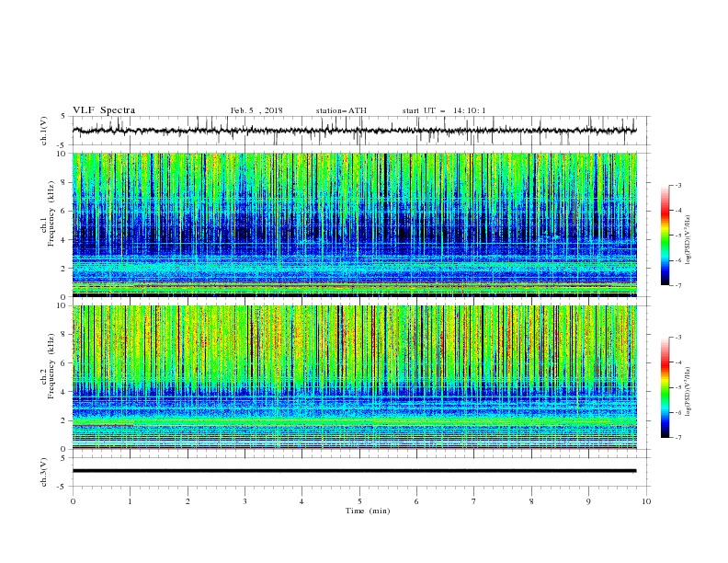This screenshot has width=728, height=563.
Task: Click the "-3" tick on ch.1 colorbar
Action: pyautogui.click(x=678, y=186)
